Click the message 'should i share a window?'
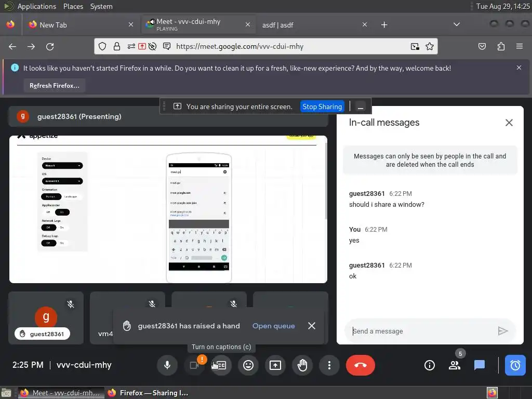532x399 pixels. (387, 205)
